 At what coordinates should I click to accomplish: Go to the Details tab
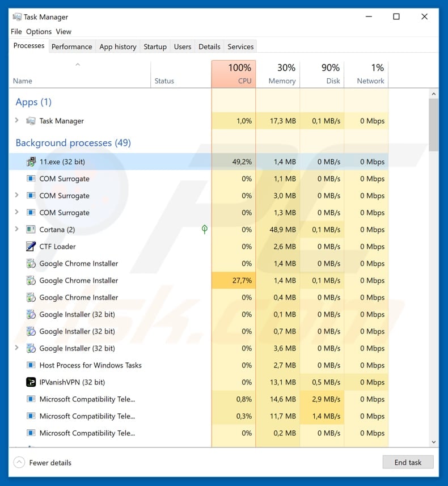209,47
